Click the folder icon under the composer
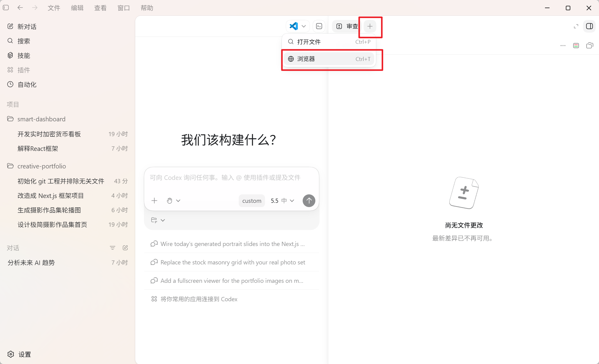Image resolution: width=599 pixels, height=364 pixels. [154, 220]
